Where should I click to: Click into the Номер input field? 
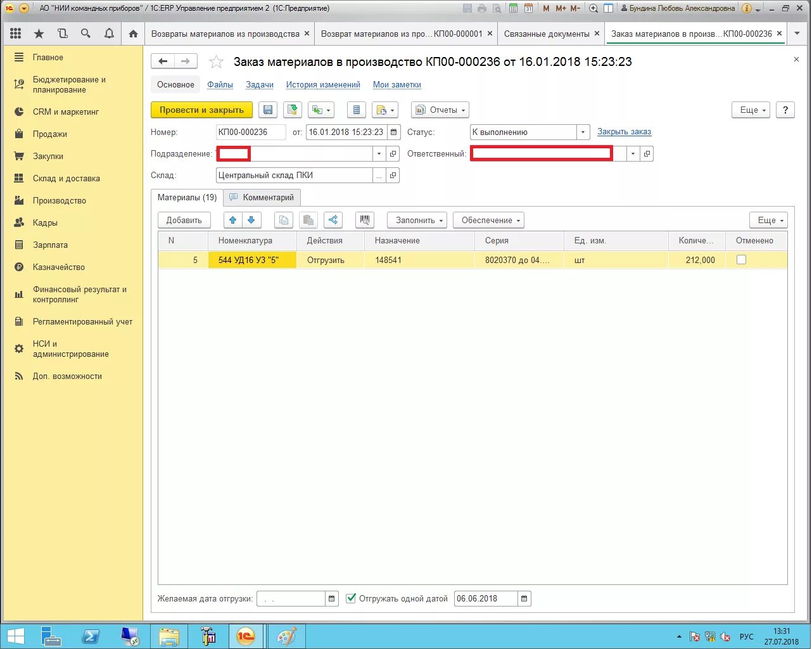point(251,132)
